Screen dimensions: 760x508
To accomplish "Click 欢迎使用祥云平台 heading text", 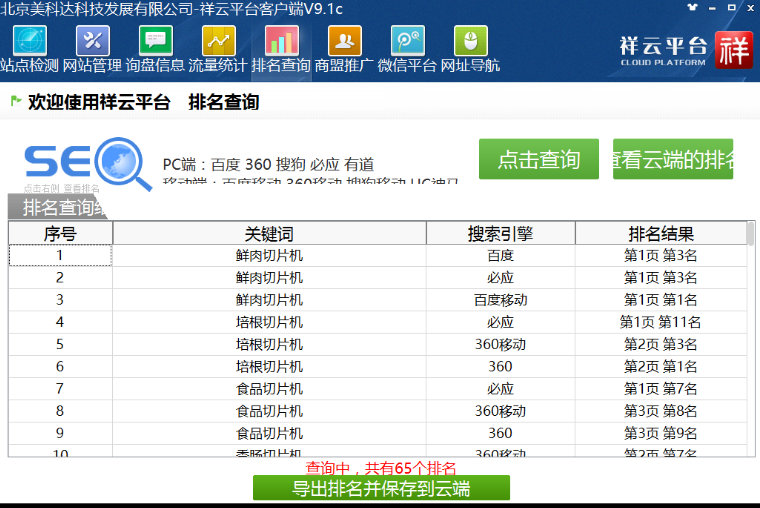I will [x=99, y=102].
